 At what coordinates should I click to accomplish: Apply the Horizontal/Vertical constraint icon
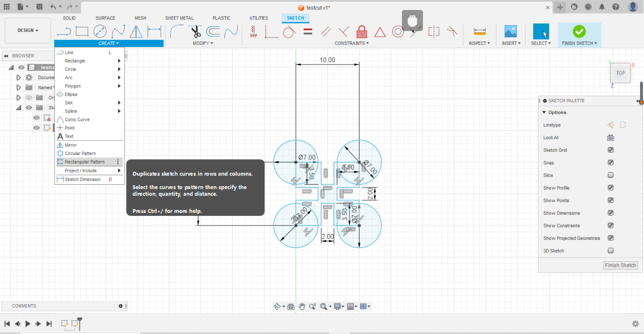[254, 32]
